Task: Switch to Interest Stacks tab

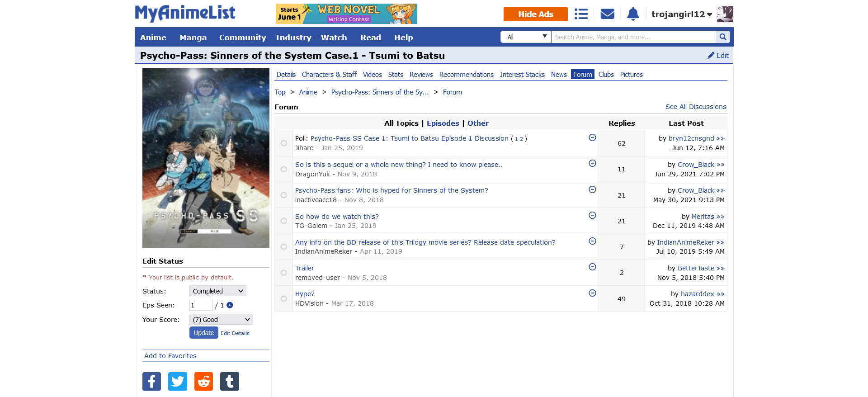Action: click(x=522, y=75)
